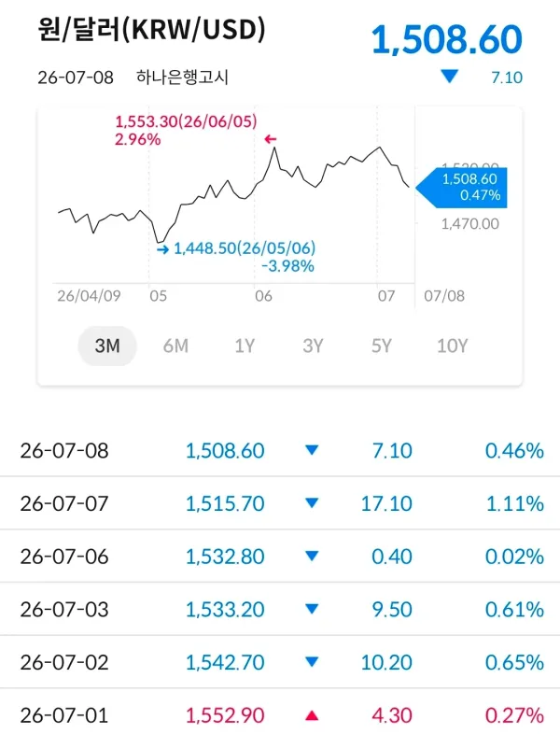
Task: Show the 10Y chart range
Action: point(452,346)
